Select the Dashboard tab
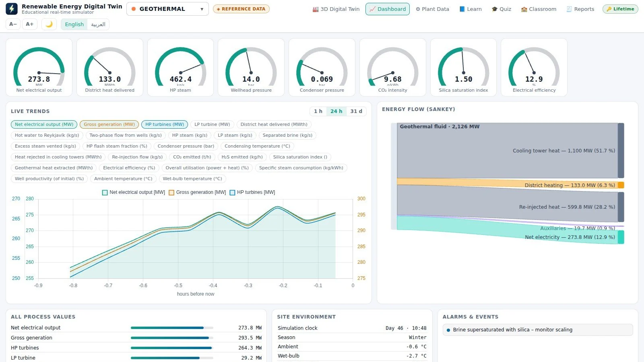Viewport: 644px width, 362px height. (388, 9)
